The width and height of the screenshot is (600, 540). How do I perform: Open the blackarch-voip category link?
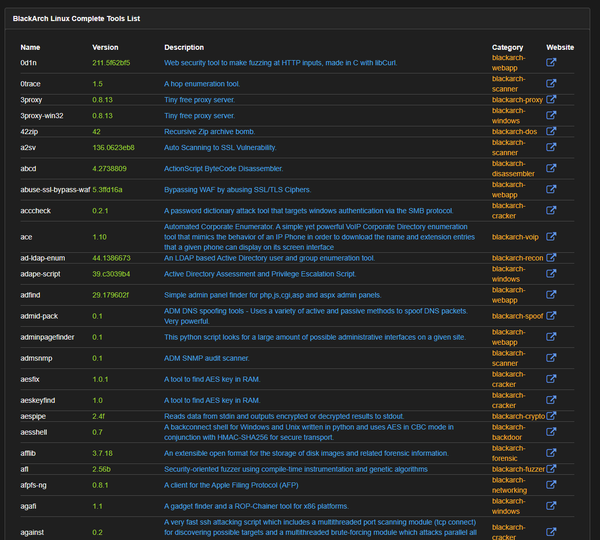coord(516,237)
